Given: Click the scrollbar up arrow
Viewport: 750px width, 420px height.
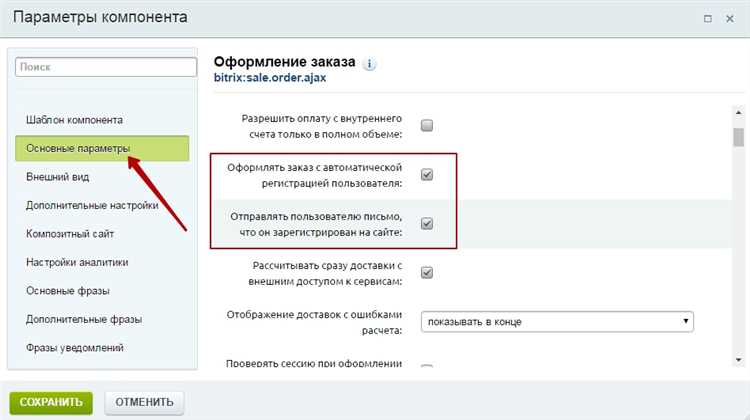Looking at the screenshot, I should 739,112.
